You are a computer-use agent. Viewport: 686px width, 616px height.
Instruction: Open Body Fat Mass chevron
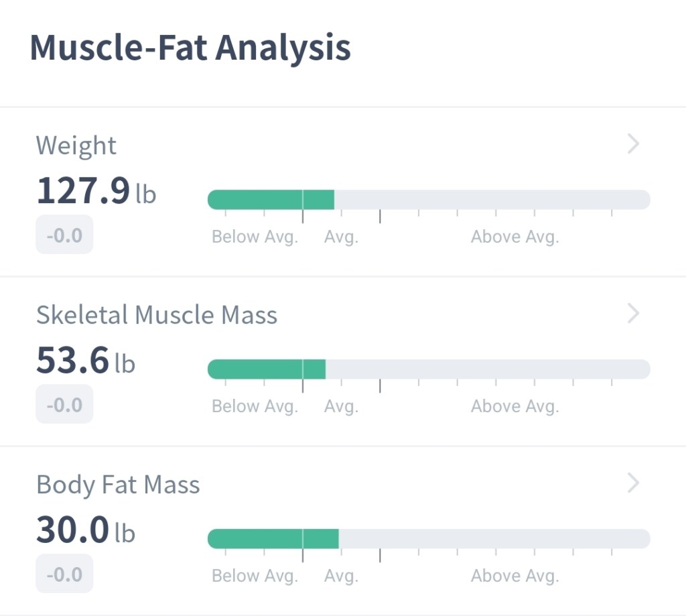pos(633,483)
